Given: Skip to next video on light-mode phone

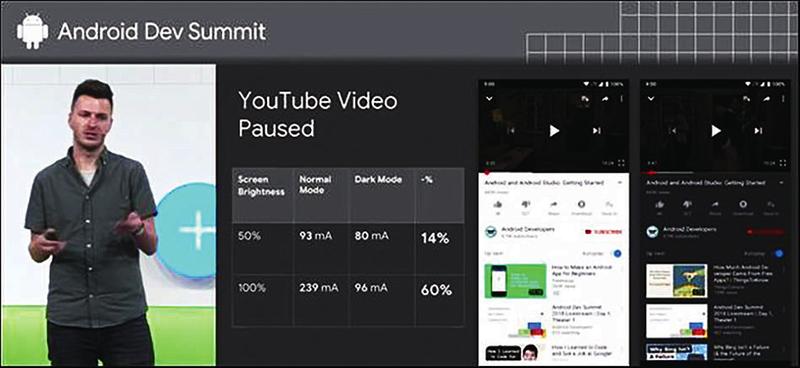Looking at the screenshot, I should 596,131.
